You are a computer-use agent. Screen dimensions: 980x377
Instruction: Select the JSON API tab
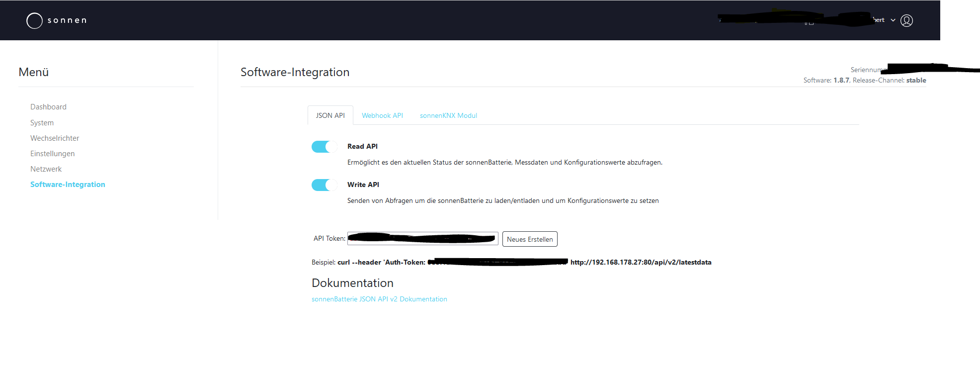pyautogui.click(x=330, y=115)
